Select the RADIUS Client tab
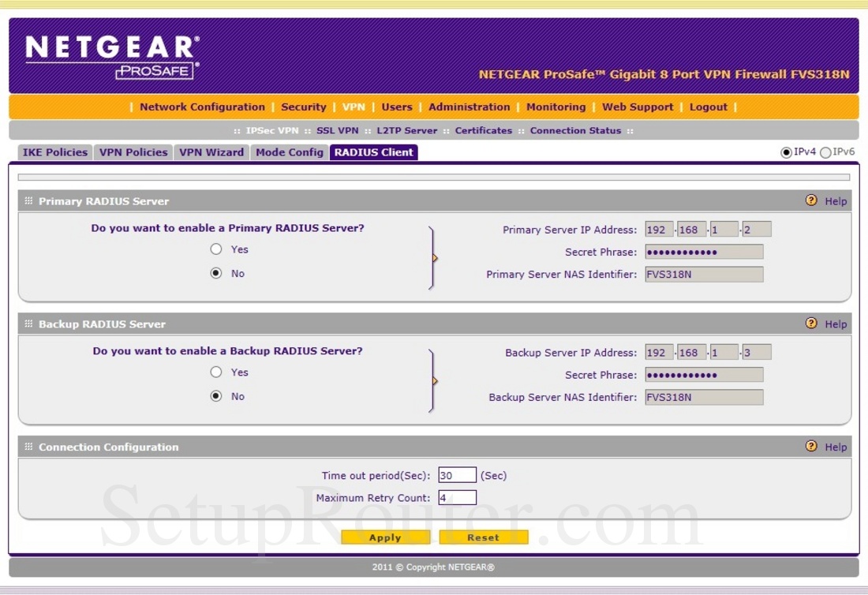 pyautogui.click(x=374, y=152)
